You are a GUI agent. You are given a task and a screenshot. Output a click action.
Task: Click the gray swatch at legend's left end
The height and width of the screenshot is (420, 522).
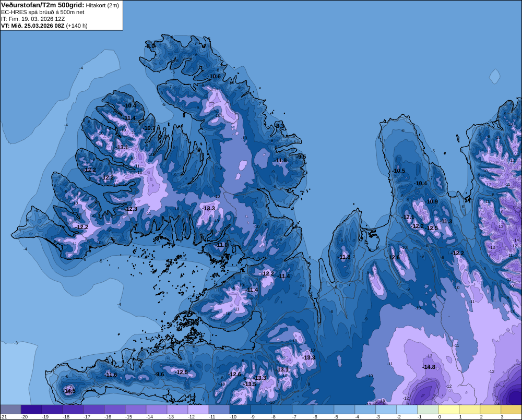tap(10, 409)
